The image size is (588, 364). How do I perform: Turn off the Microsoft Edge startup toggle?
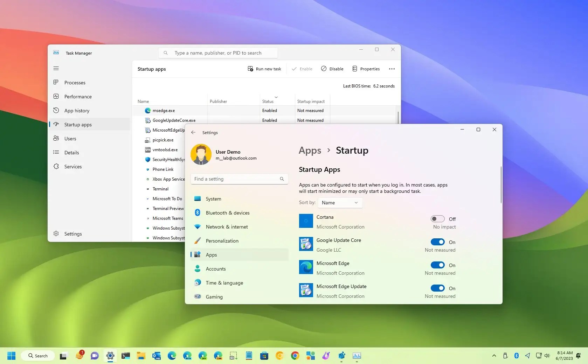[x=438, y=265]
